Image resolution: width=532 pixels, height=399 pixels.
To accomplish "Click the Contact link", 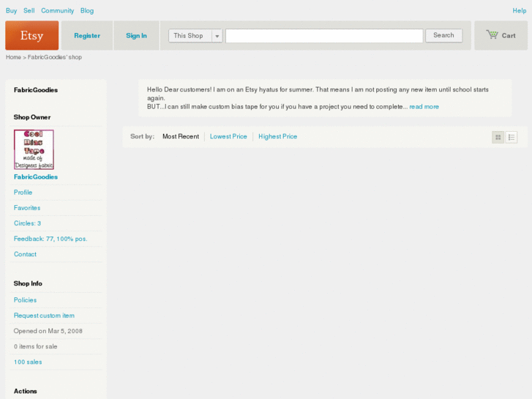I will click(25, 254).
